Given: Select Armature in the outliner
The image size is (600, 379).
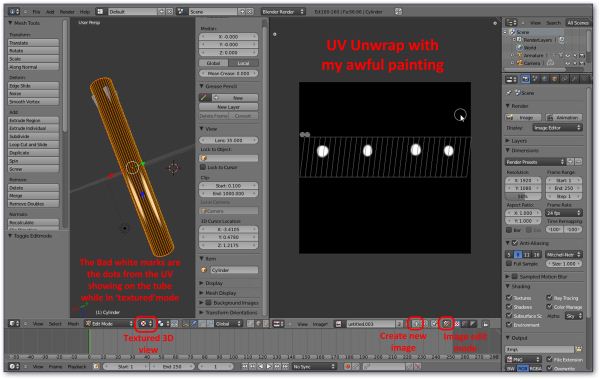Looking at the screenshot, I should coord(533,56).
